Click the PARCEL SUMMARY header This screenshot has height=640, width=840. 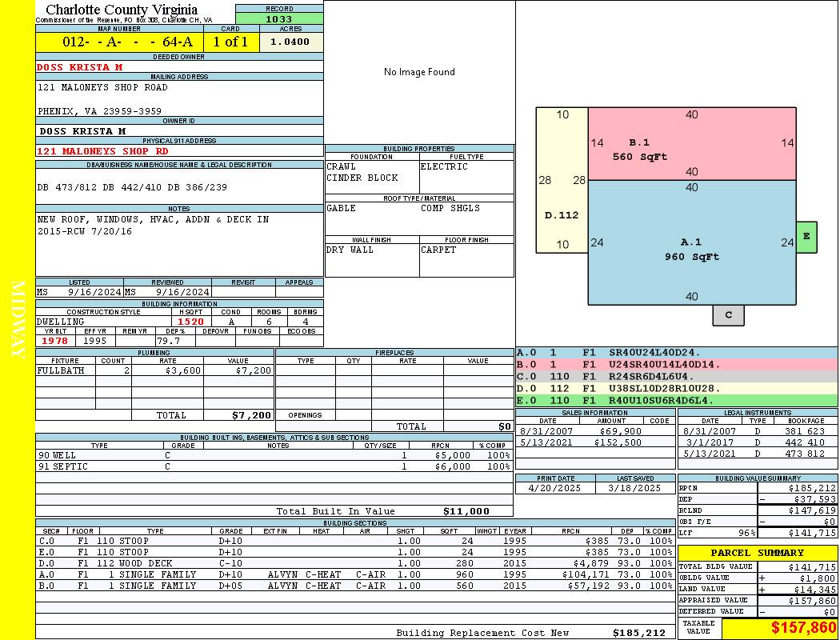coord(758,553)
